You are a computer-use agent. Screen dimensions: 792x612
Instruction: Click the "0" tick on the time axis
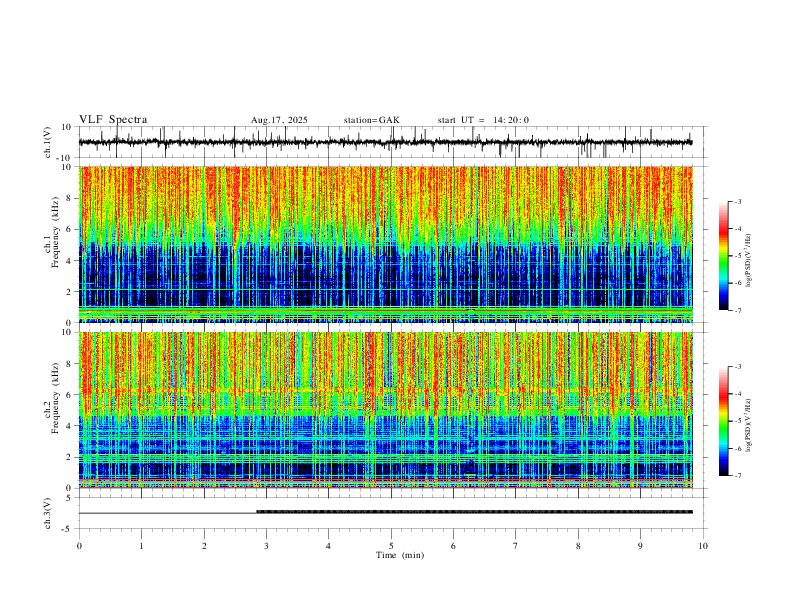pyautogui.click(x=79, y=546)
